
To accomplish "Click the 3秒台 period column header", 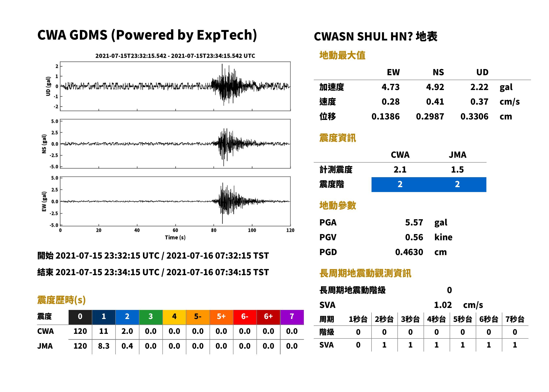I will click(x=410, y=319).
